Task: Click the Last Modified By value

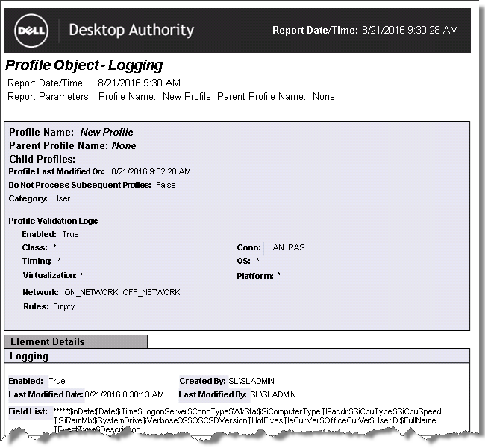Action: pos(272,394)
